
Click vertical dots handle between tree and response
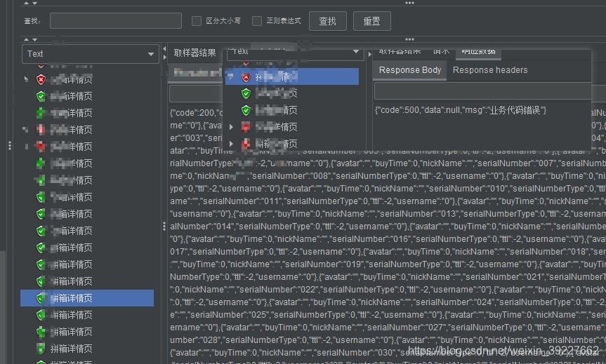tap(164, 227)
